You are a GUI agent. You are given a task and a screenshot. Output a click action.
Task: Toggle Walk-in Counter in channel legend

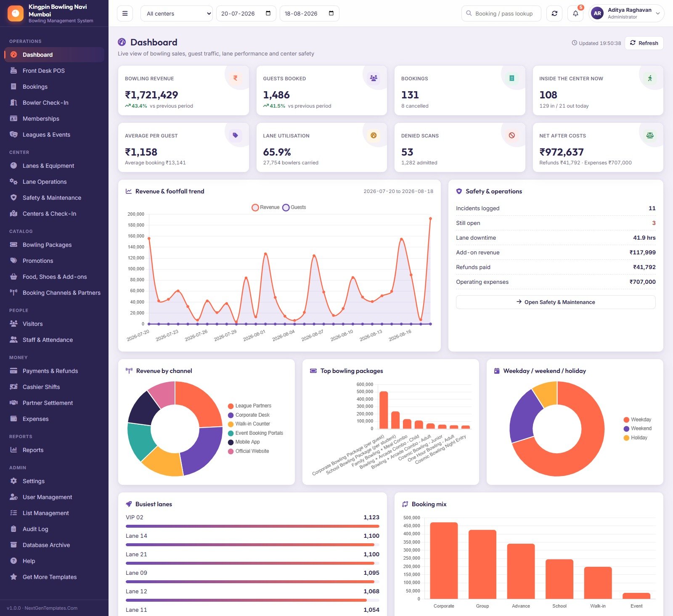(x=249, y=424)
